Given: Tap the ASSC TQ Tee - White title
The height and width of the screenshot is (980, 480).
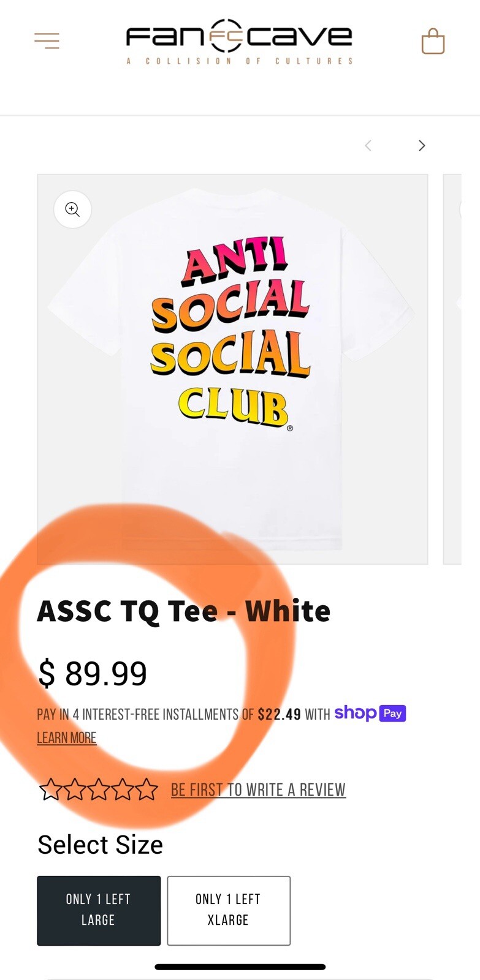Looking at the screenshot, I should (184, 611).
